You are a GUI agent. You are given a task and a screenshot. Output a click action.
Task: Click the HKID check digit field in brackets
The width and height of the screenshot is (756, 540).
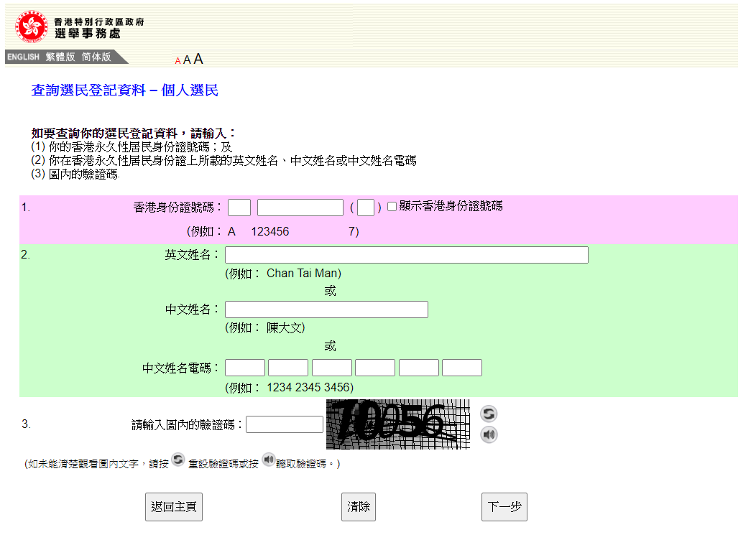(365, 208)
